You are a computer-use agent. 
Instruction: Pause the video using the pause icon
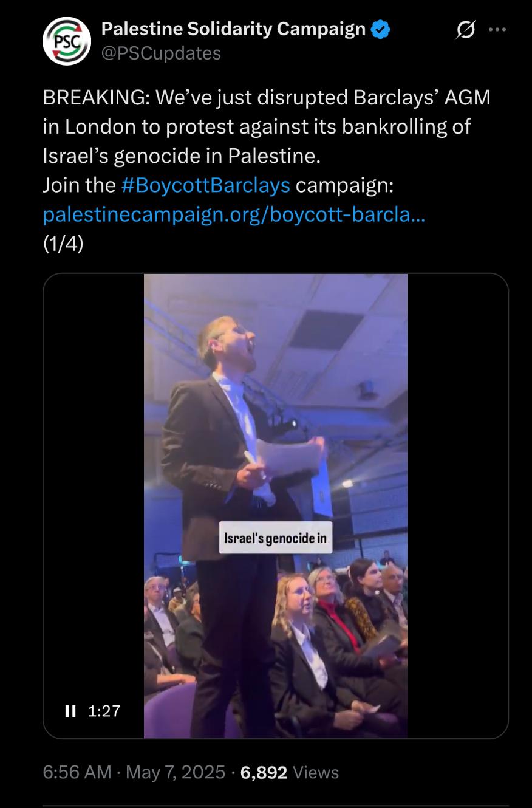[70, 711]
